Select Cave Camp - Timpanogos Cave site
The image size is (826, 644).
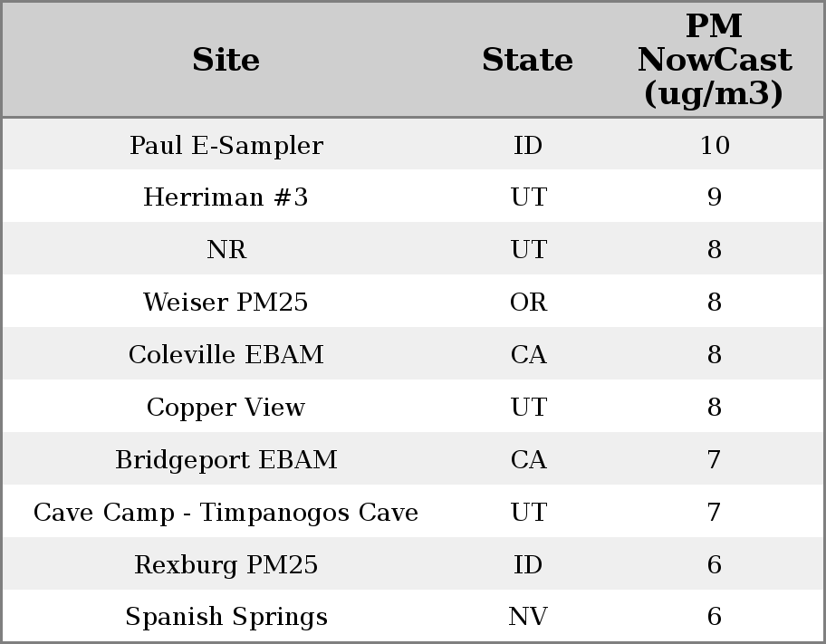pyautogui.click(x=226, y=512)
